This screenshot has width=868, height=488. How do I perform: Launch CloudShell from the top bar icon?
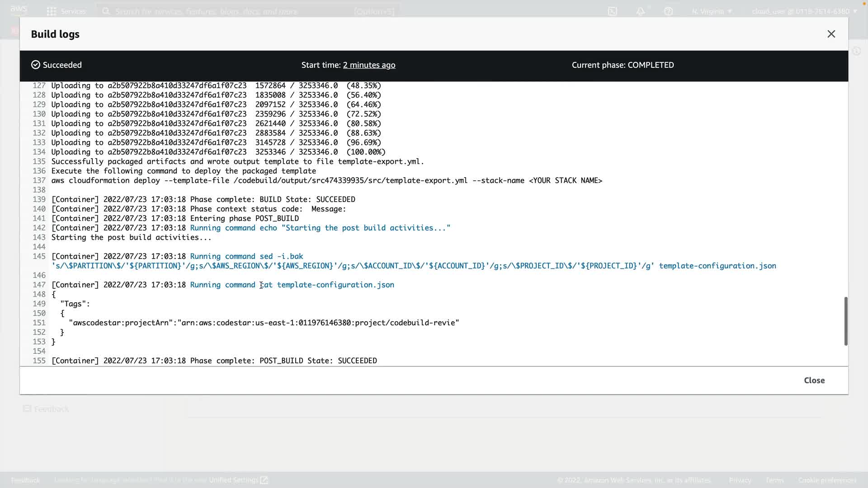(x=613, y=11)
